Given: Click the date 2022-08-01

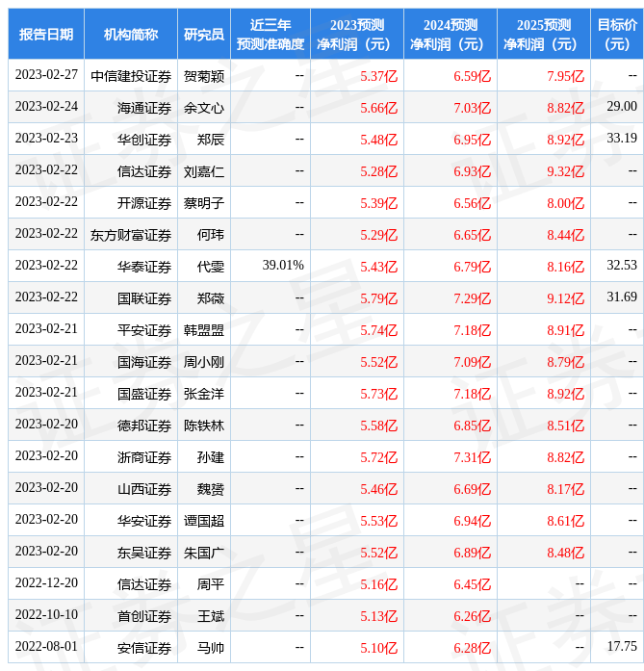Looking at the screenshot, I should pos(46,646).
